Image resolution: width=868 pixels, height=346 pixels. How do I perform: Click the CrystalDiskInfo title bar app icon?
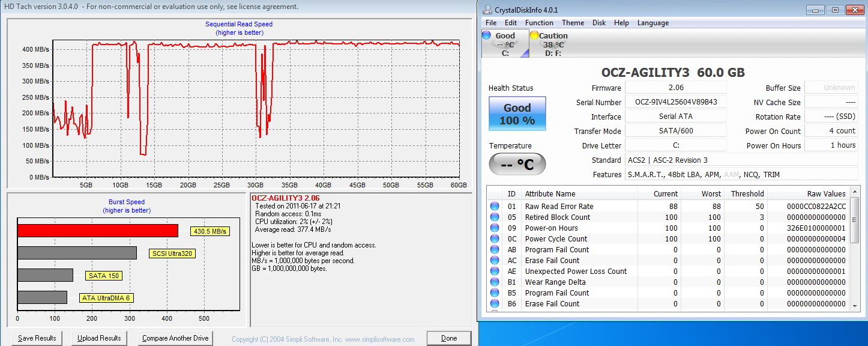[487, 10]
